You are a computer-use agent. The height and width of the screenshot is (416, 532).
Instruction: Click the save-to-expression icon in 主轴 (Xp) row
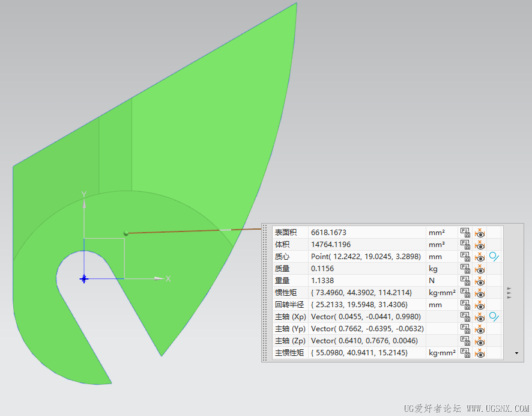coord(465,317)
